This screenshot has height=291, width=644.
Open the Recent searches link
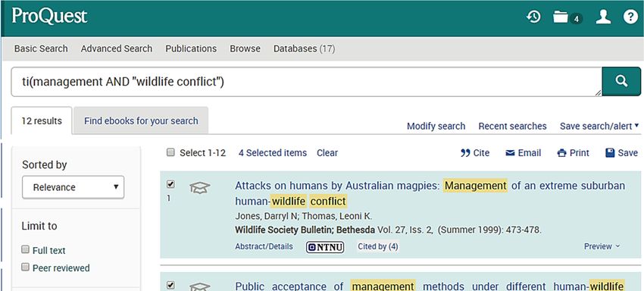click(512, 127)
